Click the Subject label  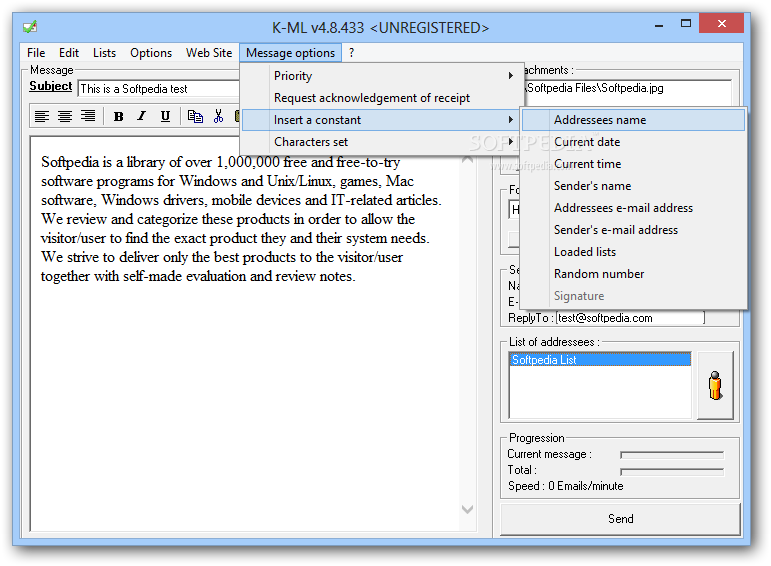(51, 86)
